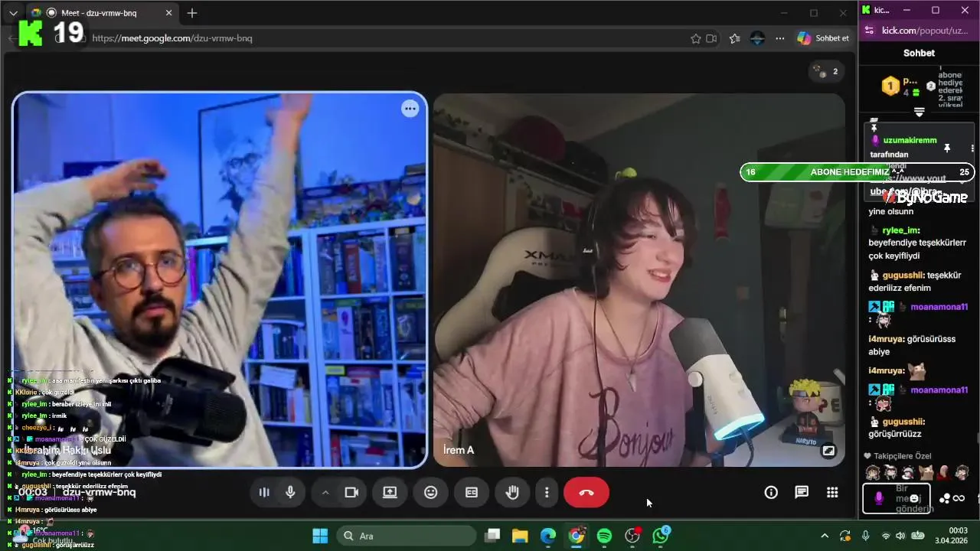Click kick.com popout URL bar

[925, 30]
